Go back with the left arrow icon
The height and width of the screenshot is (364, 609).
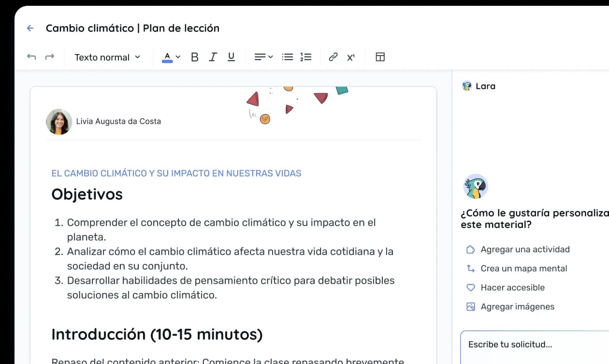(30, 28)
